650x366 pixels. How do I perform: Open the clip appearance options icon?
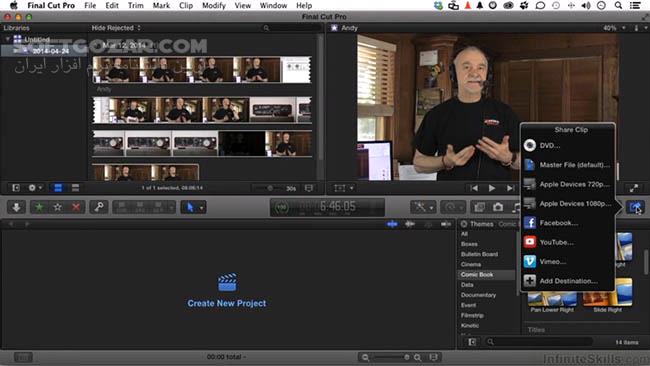pos(309,188)
